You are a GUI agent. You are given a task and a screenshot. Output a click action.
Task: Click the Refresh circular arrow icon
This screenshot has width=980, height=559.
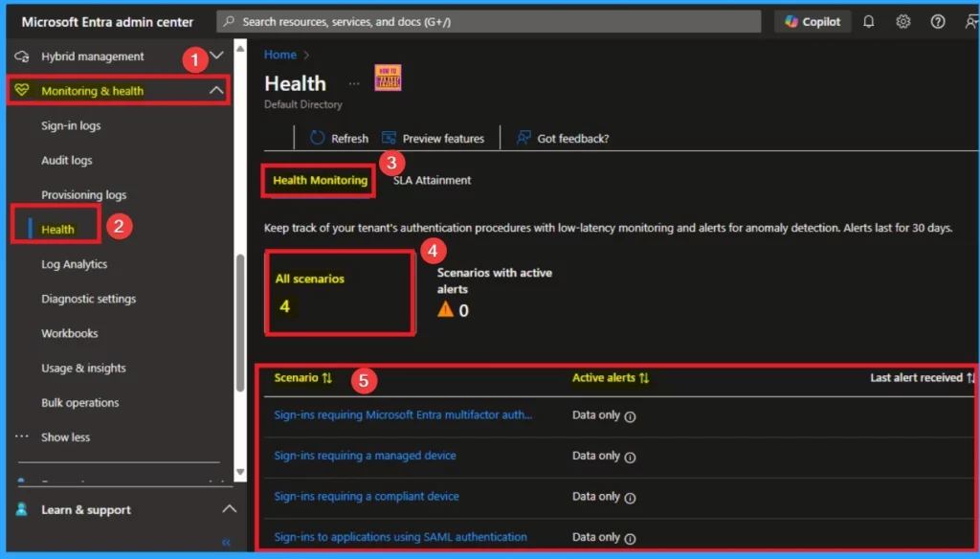click(x=318, y=138)
